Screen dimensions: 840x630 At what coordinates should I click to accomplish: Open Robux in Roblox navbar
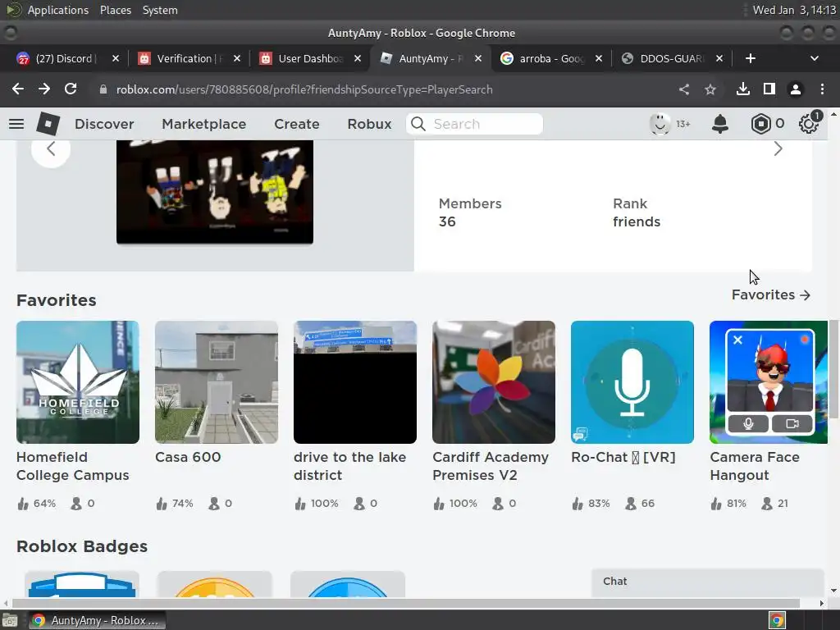coord(369,124)
